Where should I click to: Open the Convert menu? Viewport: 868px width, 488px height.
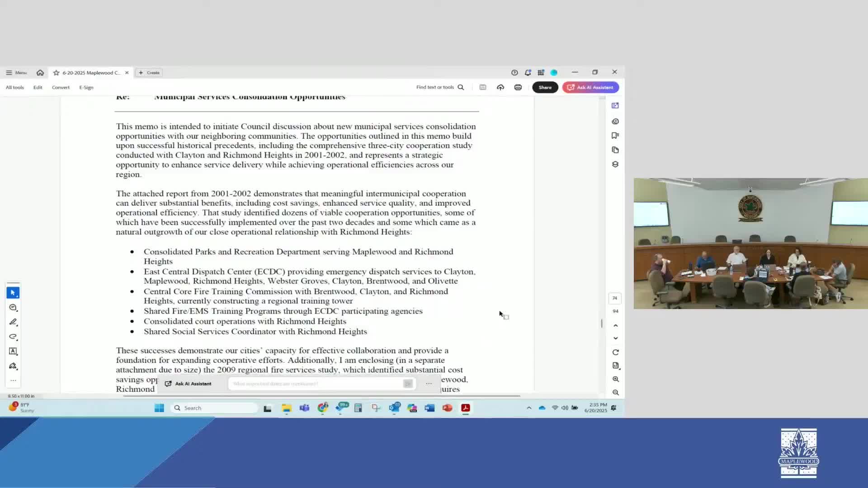click(61, 87)
